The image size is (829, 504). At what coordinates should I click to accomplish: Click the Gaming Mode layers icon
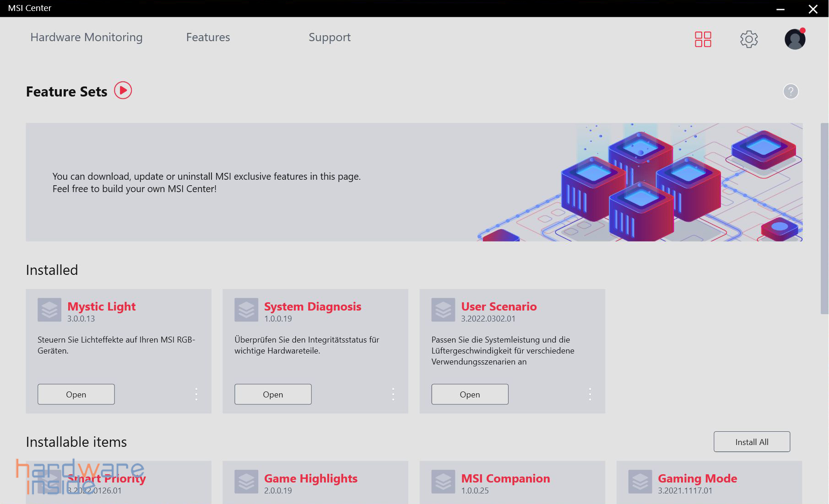pyautogui.click(x=640, y=482)
